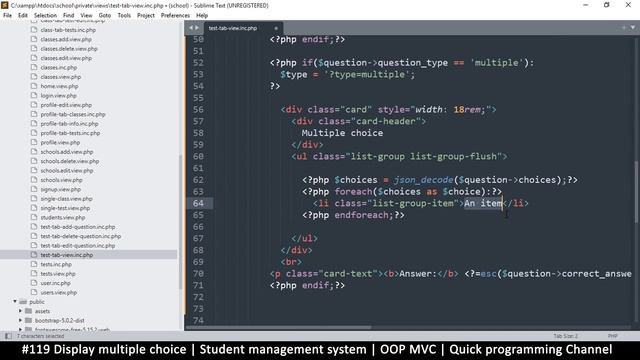The width and height of the screenshot is (640, 360).
Task: Change PHP syntax in status bar
Action: pos(612,336)
